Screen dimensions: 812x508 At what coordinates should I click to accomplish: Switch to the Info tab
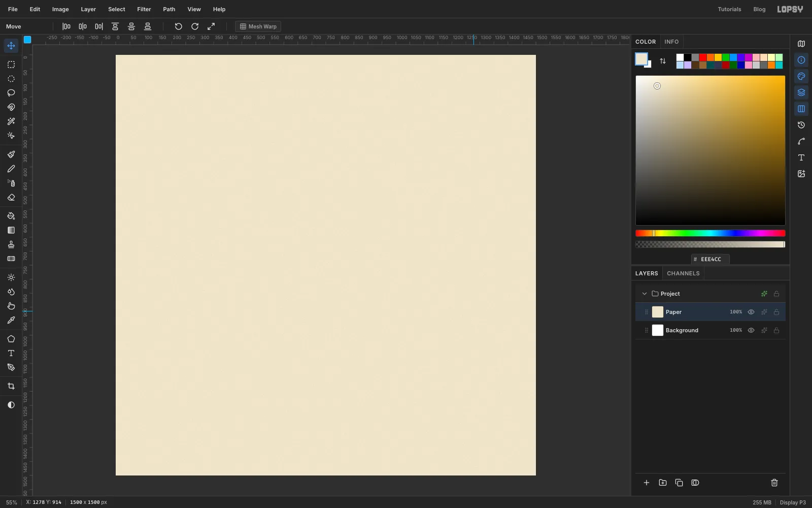point(671,42)
